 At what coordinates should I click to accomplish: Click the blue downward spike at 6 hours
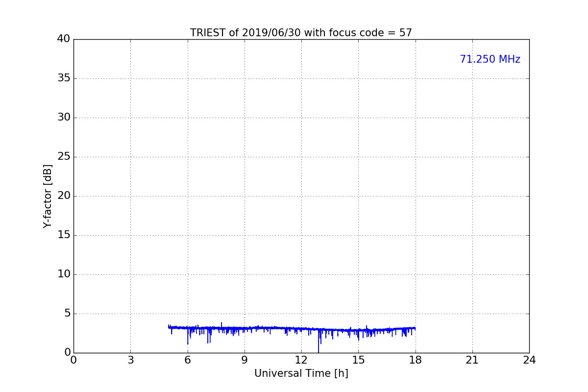click(x=188, y=337)
